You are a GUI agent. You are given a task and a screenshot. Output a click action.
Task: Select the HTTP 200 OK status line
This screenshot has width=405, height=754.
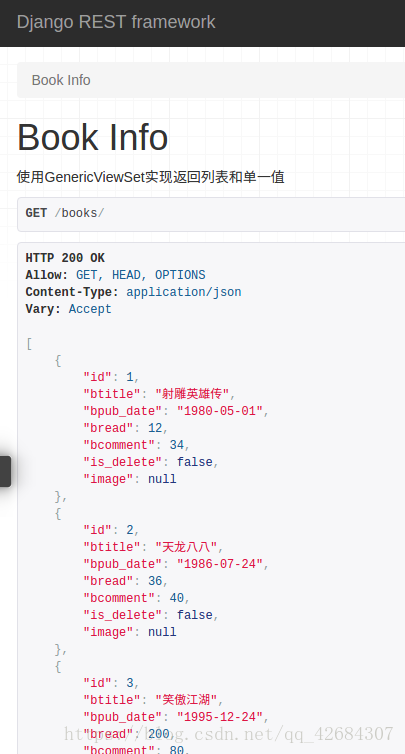[65, 258]
